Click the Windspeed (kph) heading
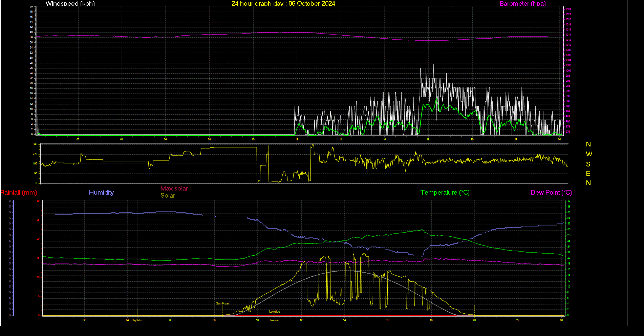Image resolution: width=644 pixels, height=336 pixels. point(70,3)
